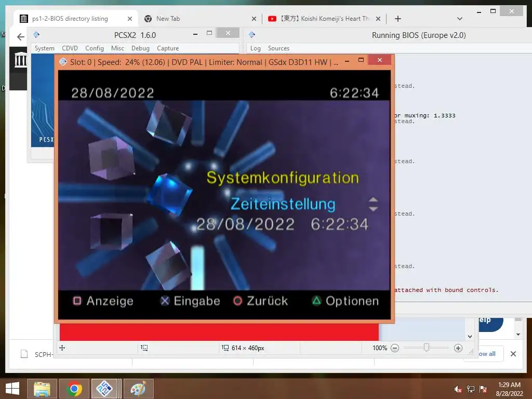This screenshot has width=532, height=399.
Task: Maximize the GS emulation window
Action: (361, 60)
